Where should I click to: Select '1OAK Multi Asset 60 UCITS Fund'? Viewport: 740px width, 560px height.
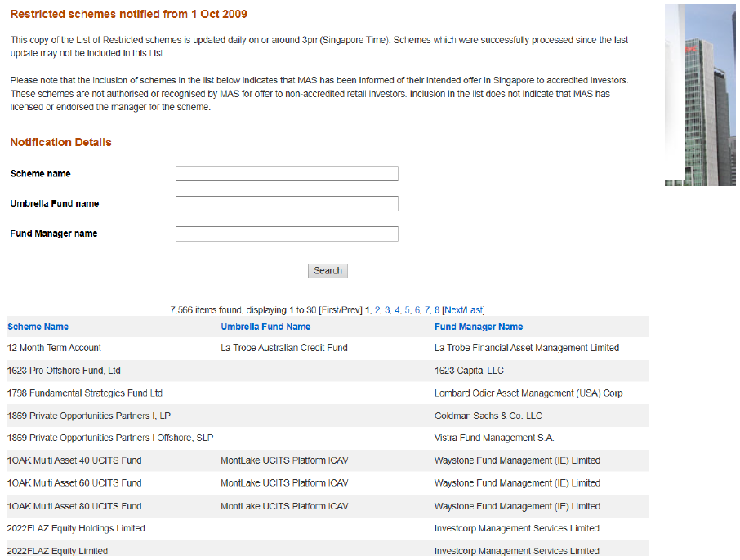pos(74,483)
